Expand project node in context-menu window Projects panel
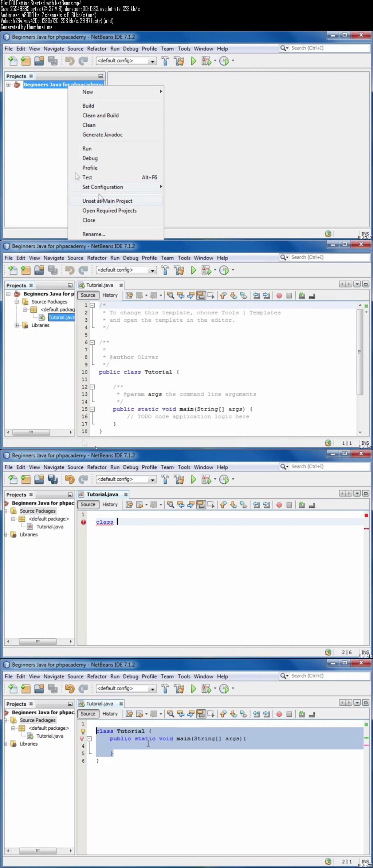 [8, 85]
